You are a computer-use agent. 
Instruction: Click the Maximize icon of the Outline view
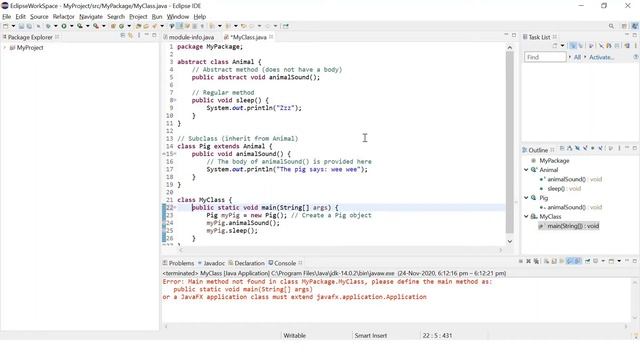pyautogui.click(x=635, y=148)
